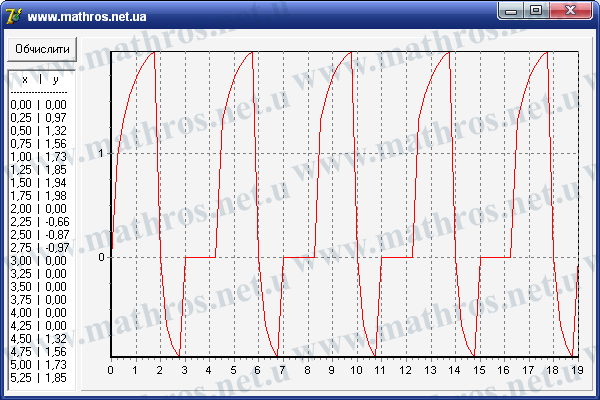600x400 pixels.
Task: Select row '1,00 | 1,73'
Action: point(39,157)
